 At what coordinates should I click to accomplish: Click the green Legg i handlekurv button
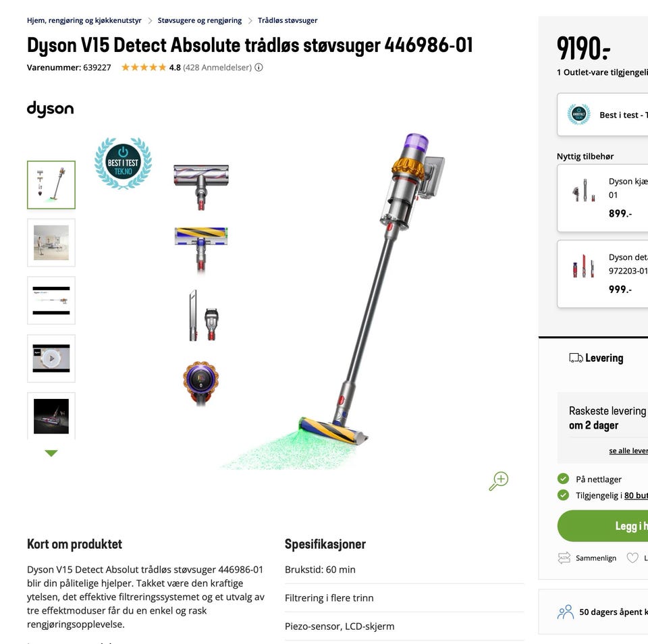603,526
